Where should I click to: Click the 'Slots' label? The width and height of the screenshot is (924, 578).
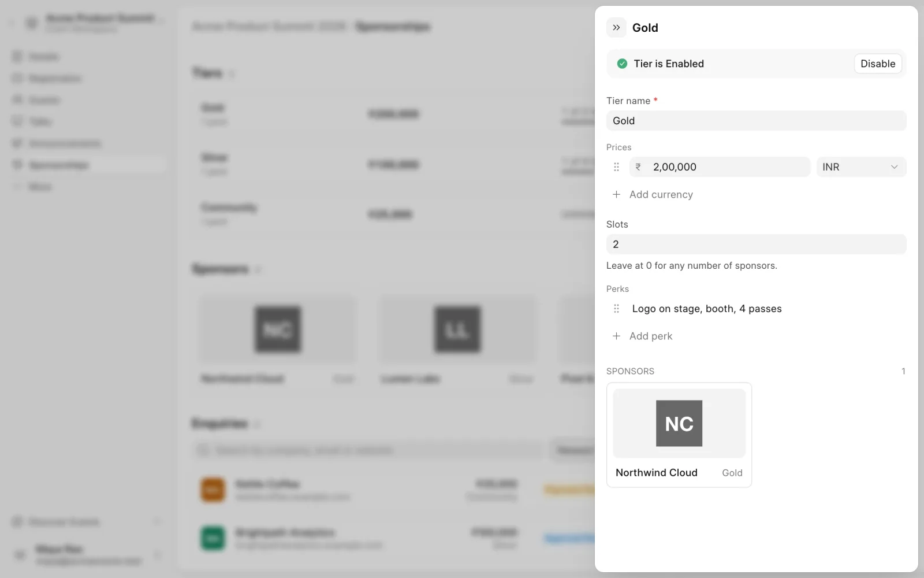pyautogui.click(x=617, y=224)
